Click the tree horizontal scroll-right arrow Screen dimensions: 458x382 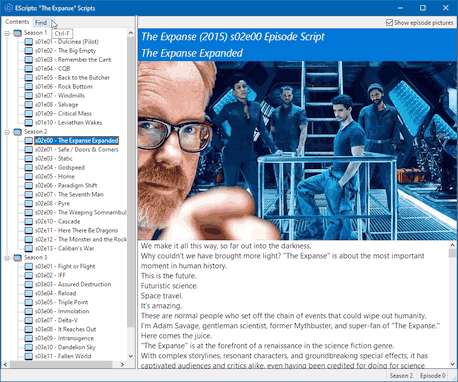click(123, 364)
